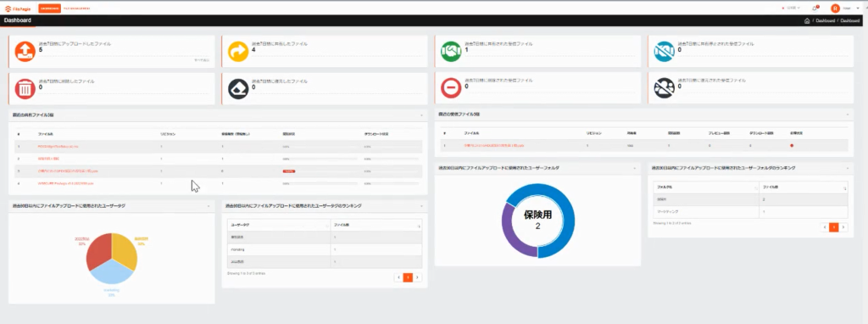Screen dimensions: 868x324
Task: Go to next page in tag ranking pagination
Action: pos(417,277)
